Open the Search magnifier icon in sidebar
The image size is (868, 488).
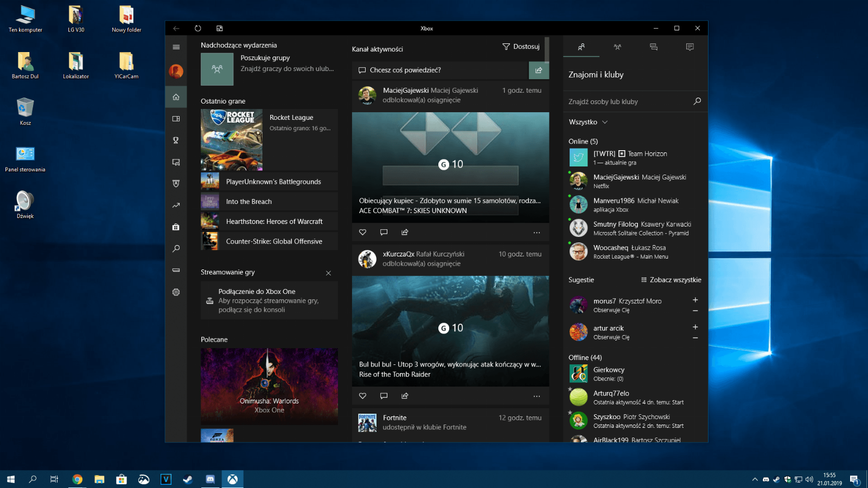(x=176, y=249)
